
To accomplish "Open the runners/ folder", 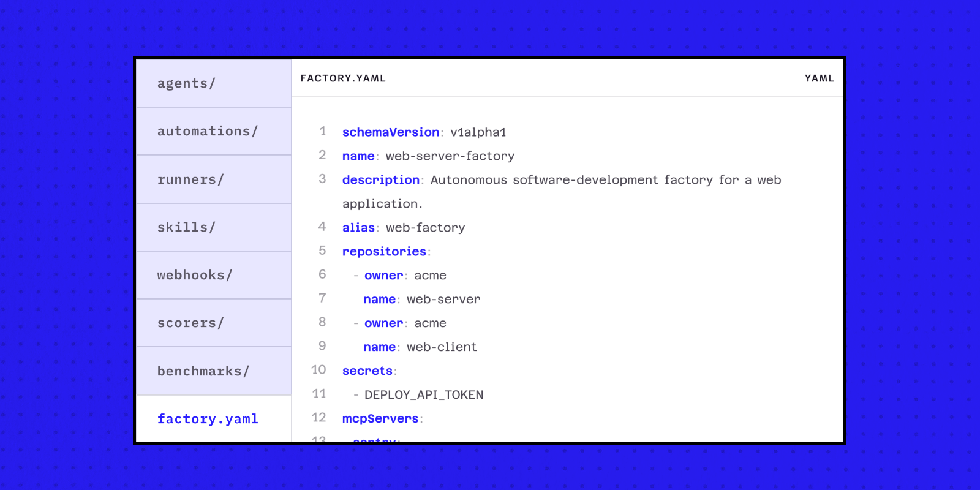I will pyautogui.click(x=214, y=179).
